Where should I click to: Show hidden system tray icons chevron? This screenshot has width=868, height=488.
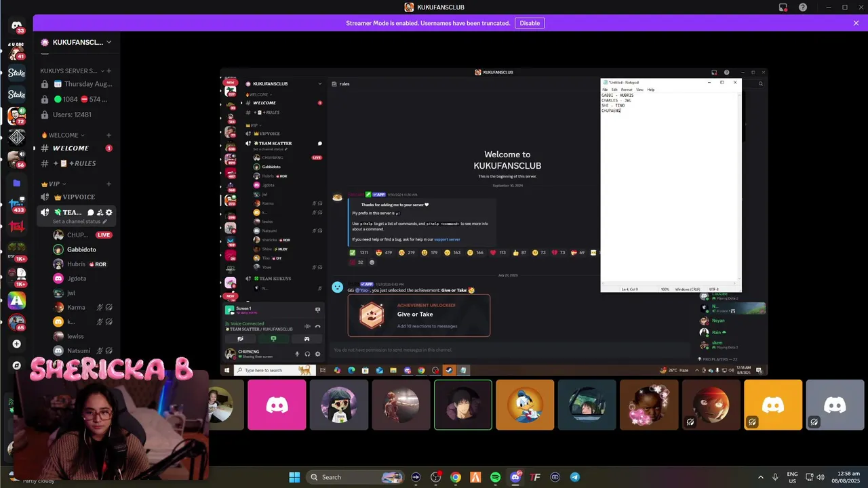click(x=760, y=477)
